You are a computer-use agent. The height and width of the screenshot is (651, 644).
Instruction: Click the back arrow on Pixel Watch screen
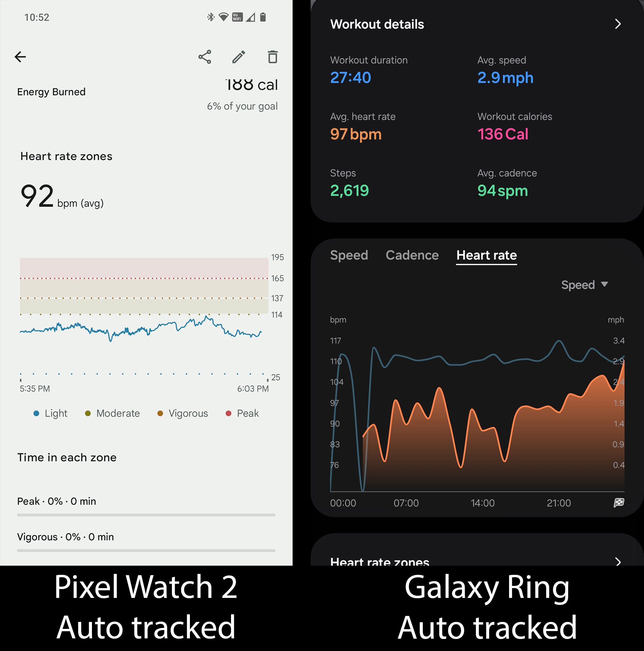point(22,57)
